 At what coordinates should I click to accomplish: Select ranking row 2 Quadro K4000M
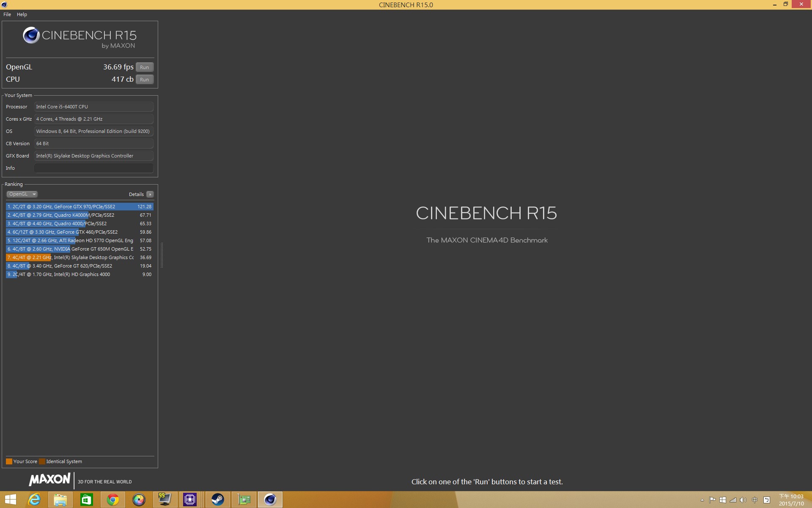pyautogui.click(x=80, y=215)
